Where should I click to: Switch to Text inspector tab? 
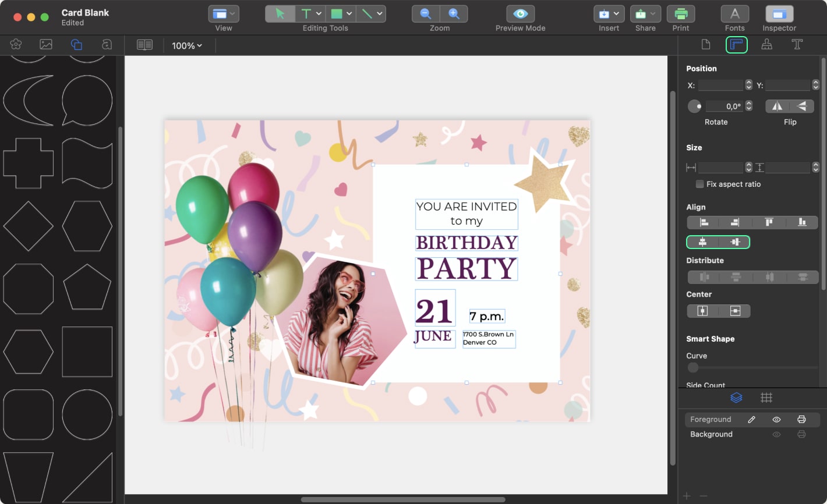pos(797,44)
